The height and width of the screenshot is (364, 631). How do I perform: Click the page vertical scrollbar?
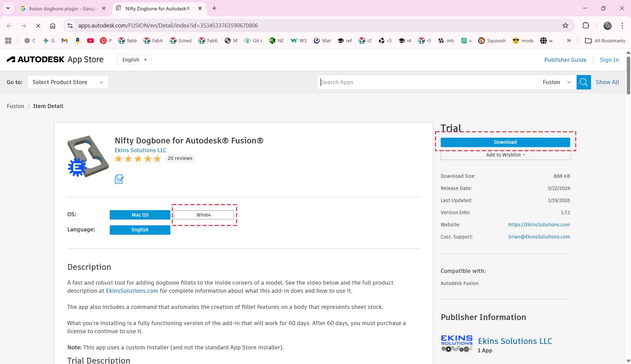coord(628,75)
